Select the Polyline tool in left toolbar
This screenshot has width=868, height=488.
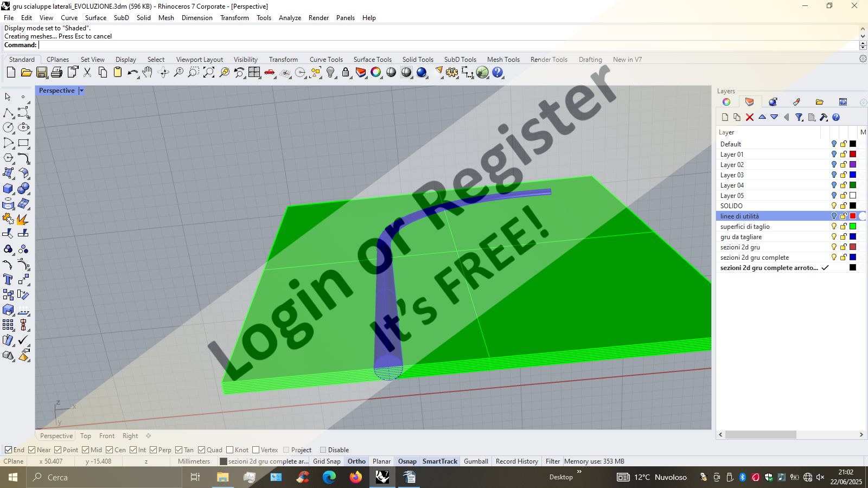pyautogui.click(x=9, y=112)
